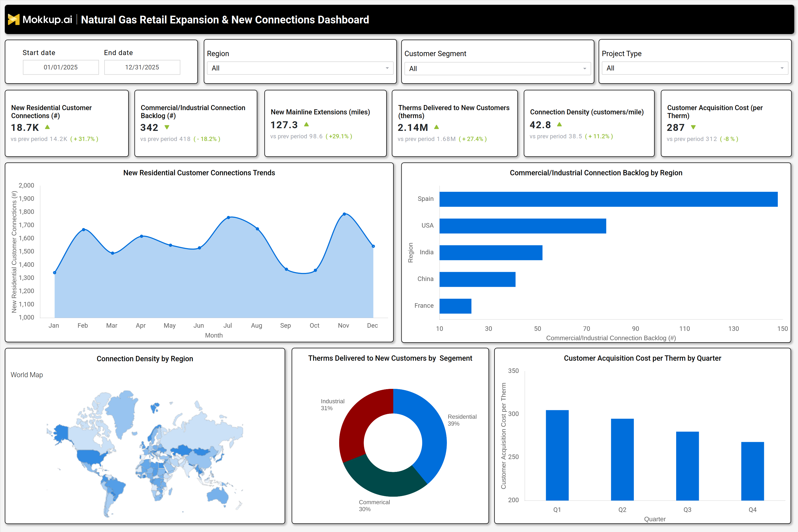
Task: Click the Mokkup.ai logo icon
Action: point(14,20)
